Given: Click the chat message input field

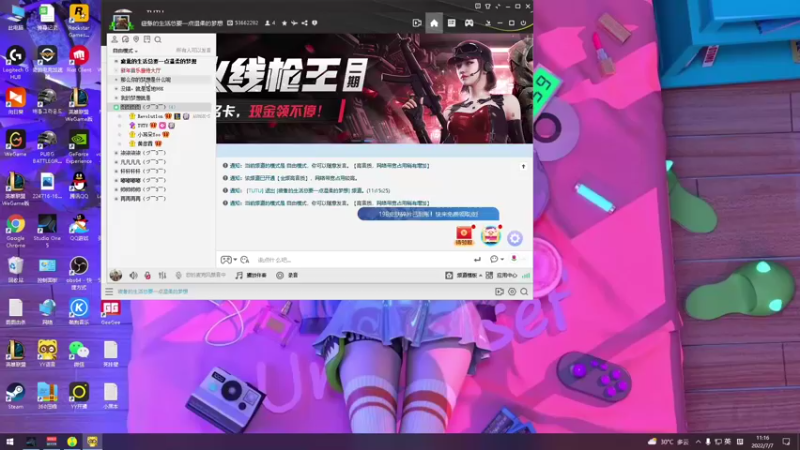Looking at the screenshot, I should click(361, 260).
